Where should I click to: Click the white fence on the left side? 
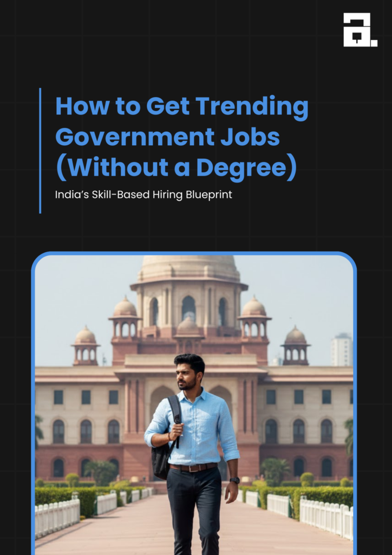(57, 513)
